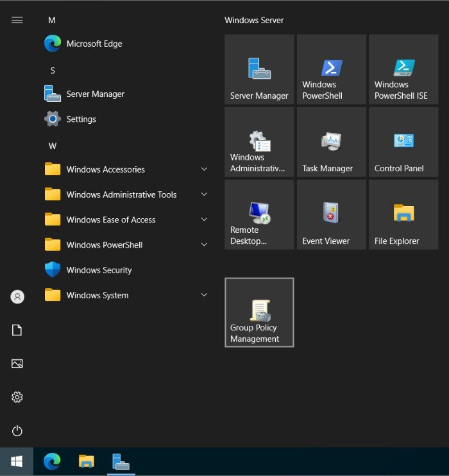Click the Windows Ease of Access folder label

pos(111,220)
